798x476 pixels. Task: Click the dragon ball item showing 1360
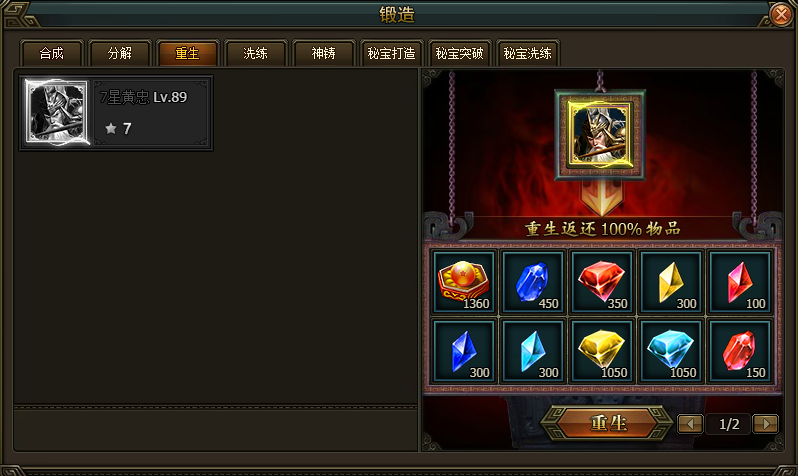463,282
